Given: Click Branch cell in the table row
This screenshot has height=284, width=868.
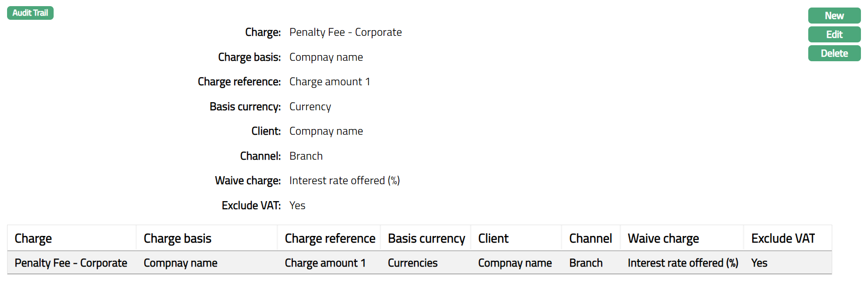Looking at the screenshot, I should (586, 263).
